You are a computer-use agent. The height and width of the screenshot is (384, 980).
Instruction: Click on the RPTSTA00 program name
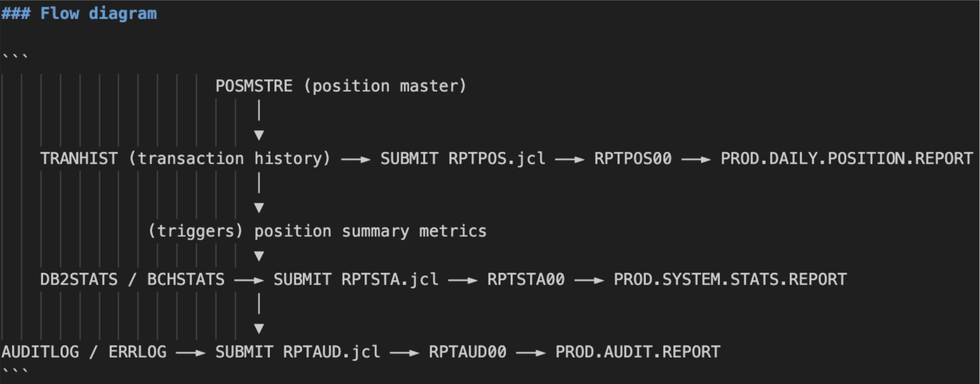pyautogui.click(x=526, y=280)
